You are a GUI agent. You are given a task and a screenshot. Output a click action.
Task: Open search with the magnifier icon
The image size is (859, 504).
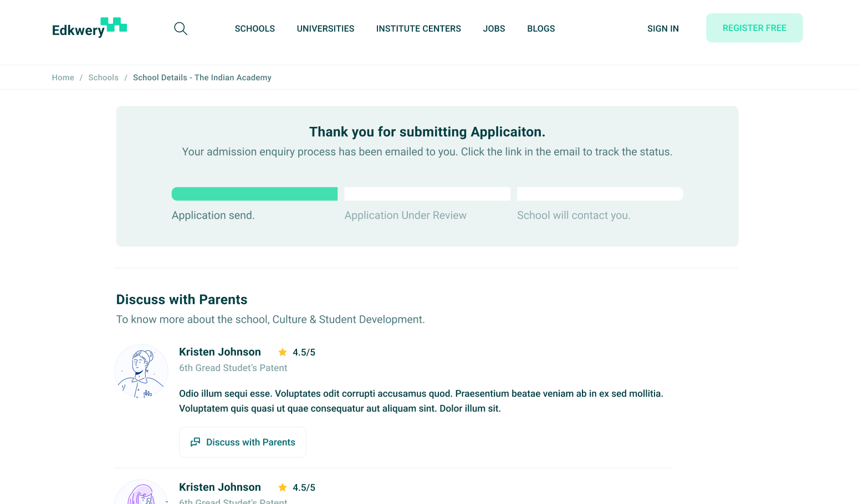pyautogui.click(x=181, y=28)
